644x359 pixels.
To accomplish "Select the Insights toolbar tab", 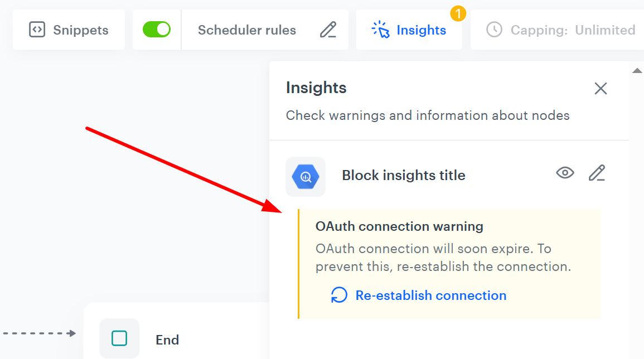I will 409,30.
